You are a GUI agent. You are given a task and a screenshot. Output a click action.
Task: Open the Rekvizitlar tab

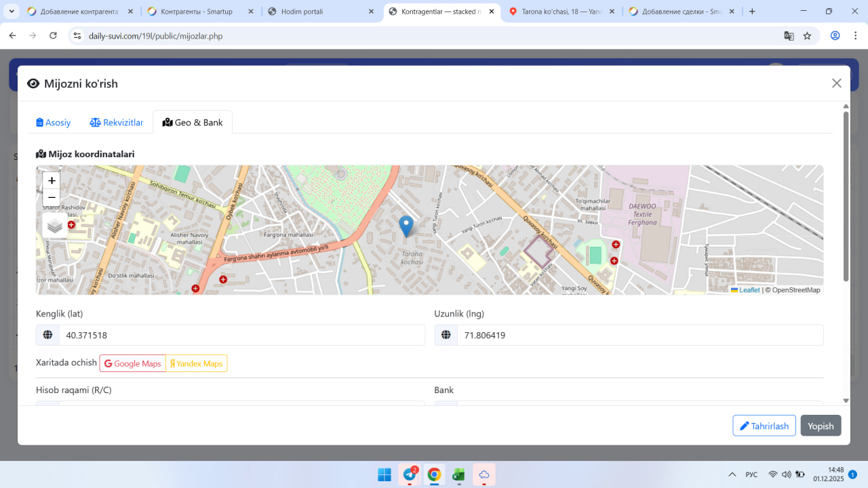point(117,123)
